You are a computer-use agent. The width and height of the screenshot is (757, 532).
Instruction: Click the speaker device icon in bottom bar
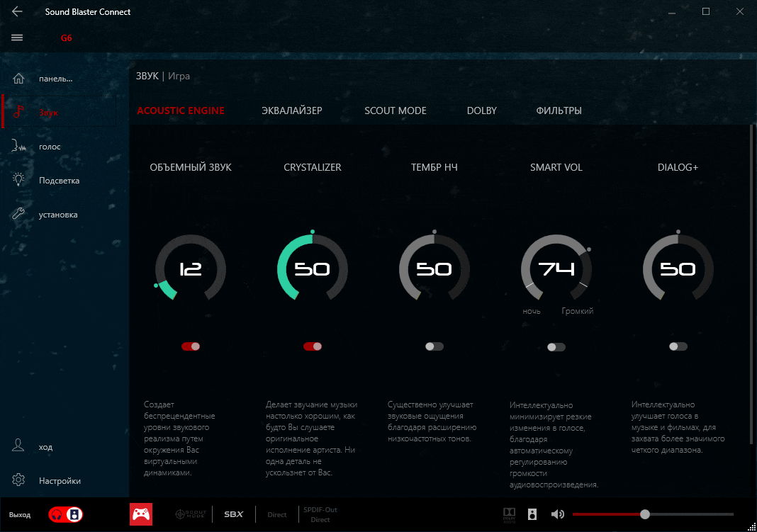point(532,514)
